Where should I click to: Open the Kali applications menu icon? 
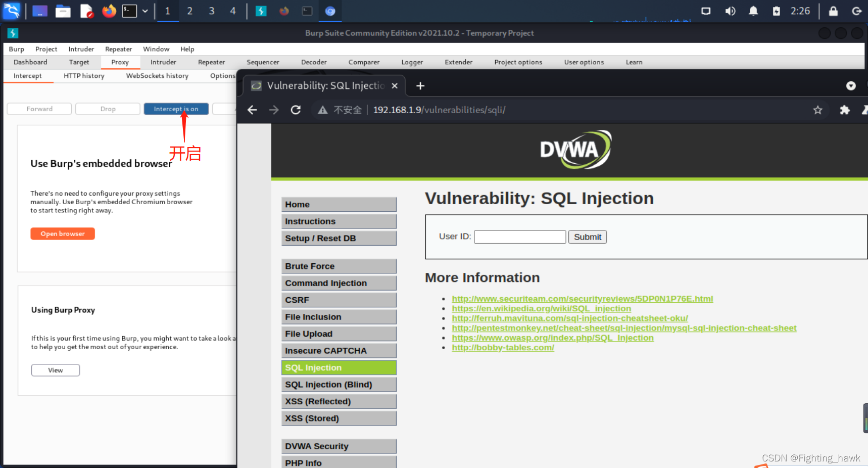pos(11,11)
